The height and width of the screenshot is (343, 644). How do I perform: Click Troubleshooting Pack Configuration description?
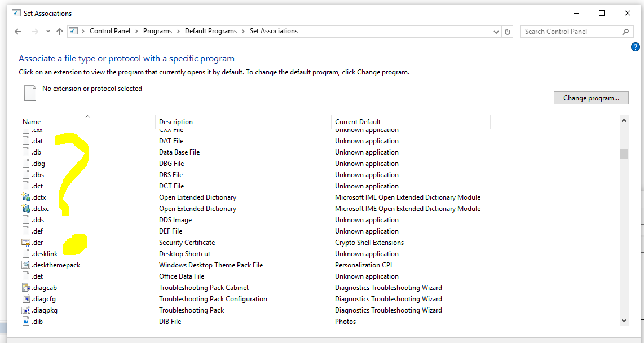point(213,299)
